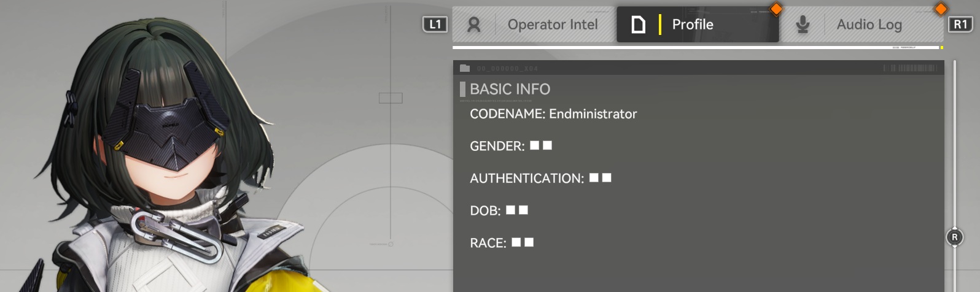Click orange notification diamond on Audio Log tab

941,9
